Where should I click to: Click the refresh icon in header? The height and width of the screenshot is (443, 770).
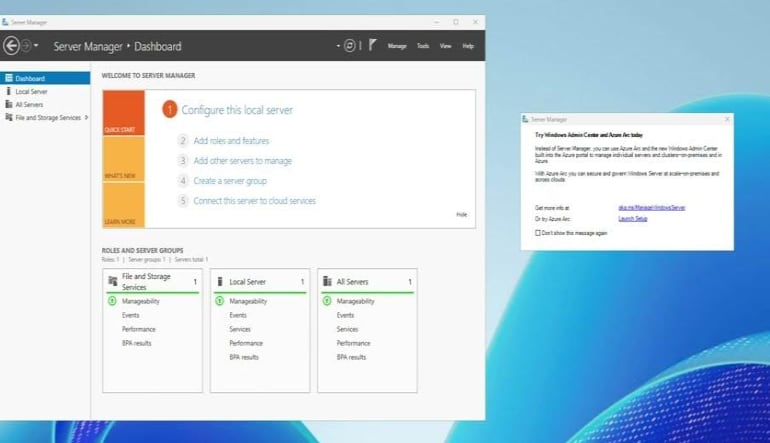[x=350, y=45]
